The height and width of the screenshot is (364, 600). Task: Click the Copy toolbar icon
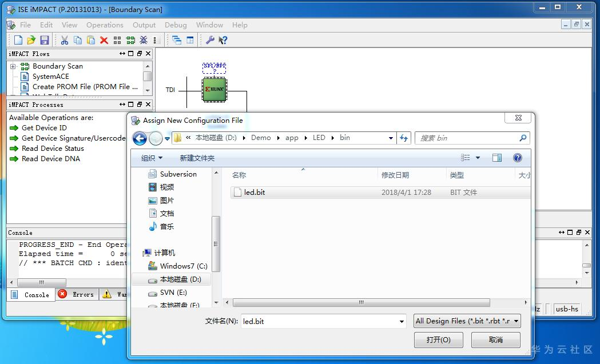pos(78,40)
